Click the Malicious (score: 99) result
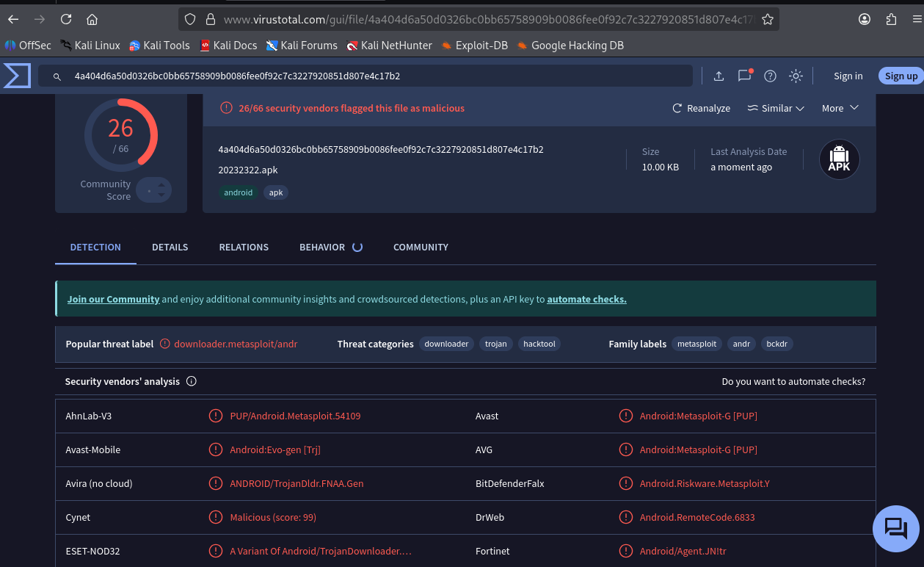Viewport: 924px width, 567px height. click(273, 517)
